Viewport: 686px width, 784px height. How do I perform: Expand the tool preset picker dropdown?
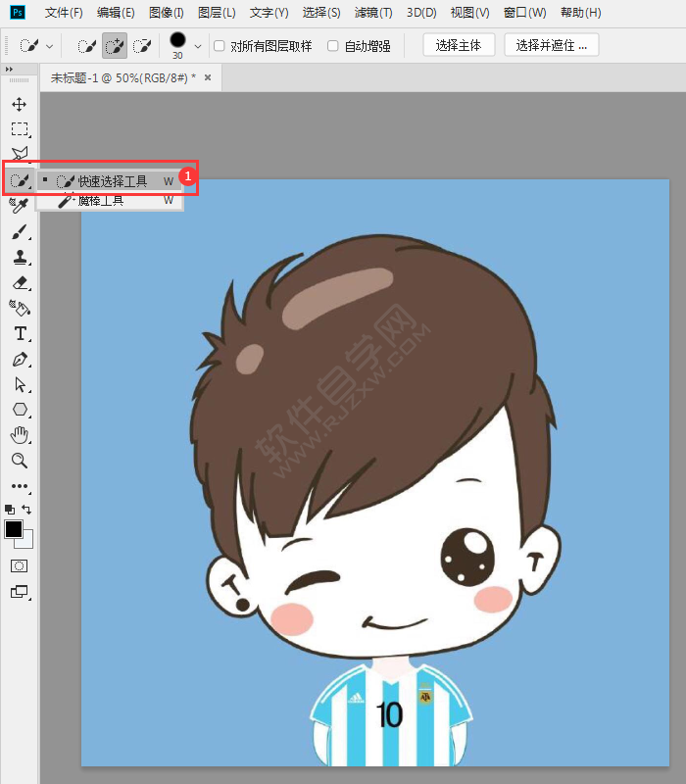click(x=49, y=46)
